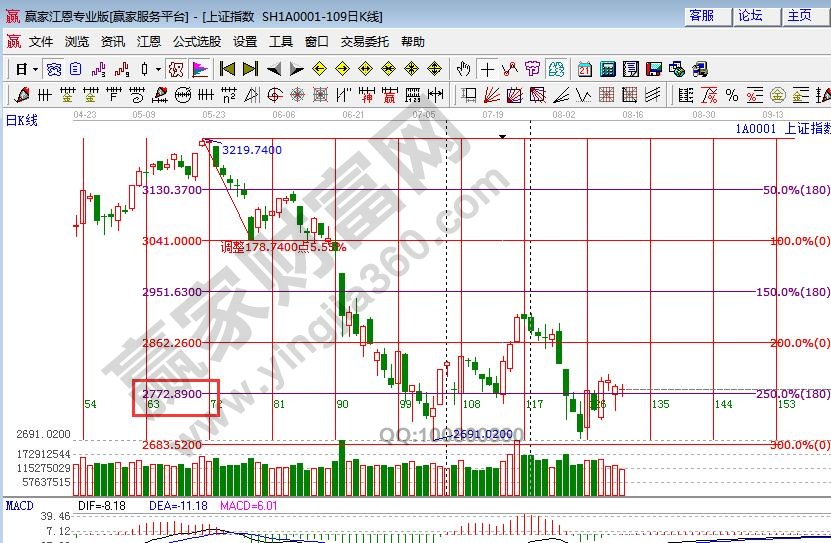Open the 公式选股 menu
The height and width of the screenshot is (543, 831).
point(197,42)
